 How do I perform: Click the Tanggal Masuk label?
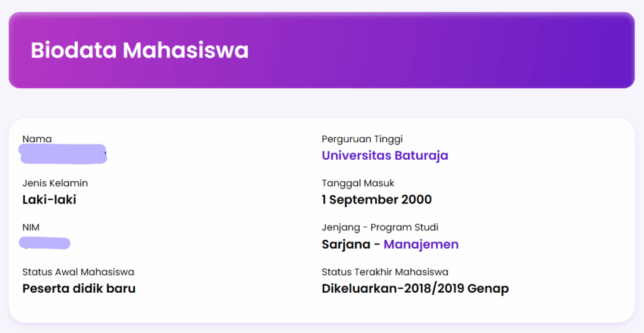[358, 183]
